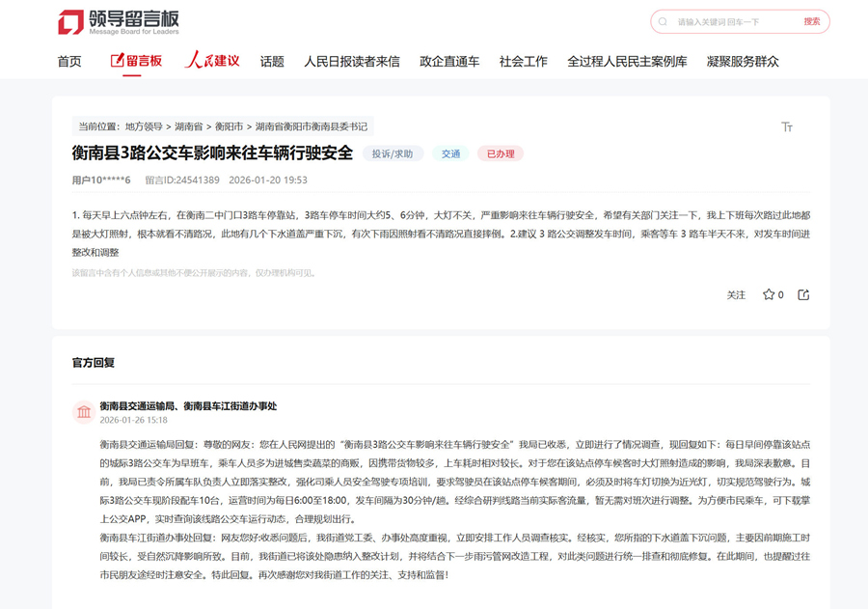Open the share icon beside the star
This screenshot has height=609, width=868.
[805, 295]
